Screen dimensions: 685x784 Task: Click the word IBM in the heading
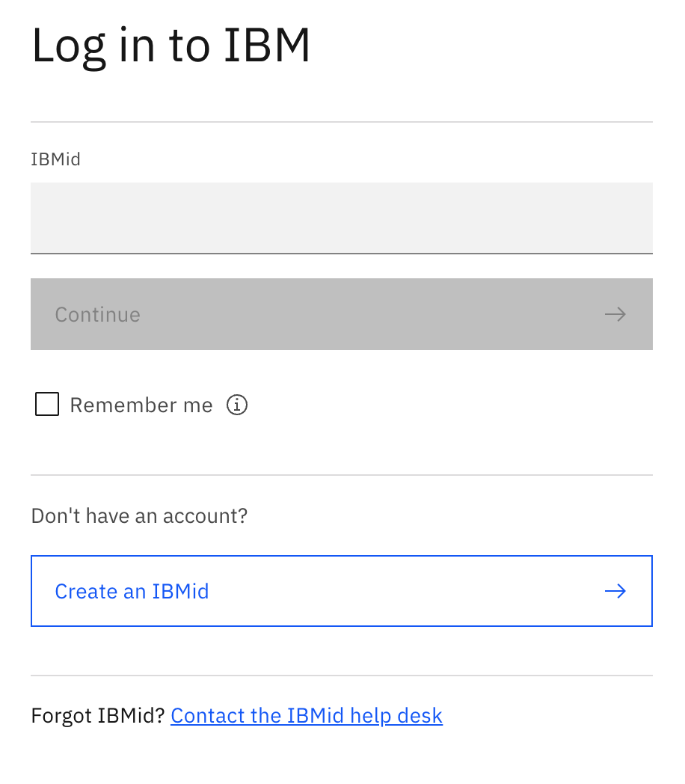coord(267,45)
